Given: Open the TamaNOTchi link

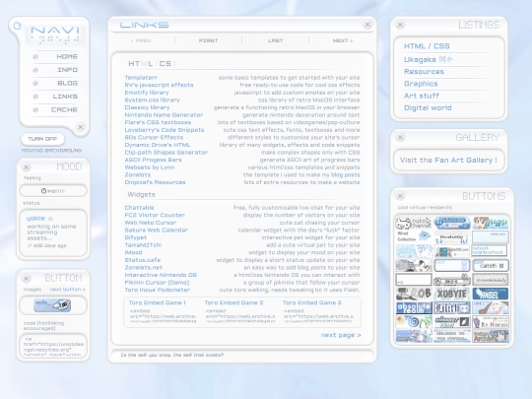Looking at the screenshot, I should pos(143,245).
